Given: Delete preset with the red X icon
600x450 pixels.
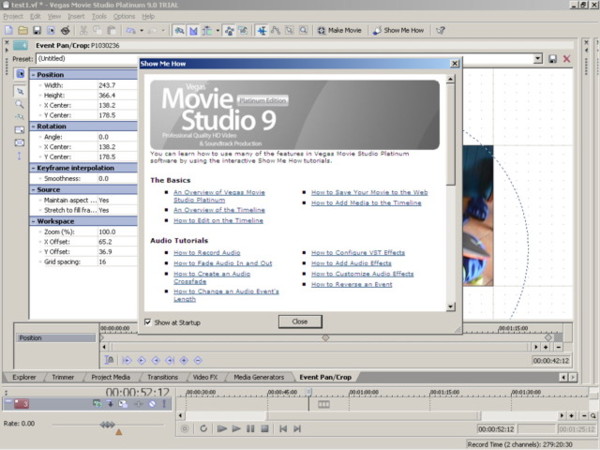Looking at the screenshot, I should (x=567, y=59).
